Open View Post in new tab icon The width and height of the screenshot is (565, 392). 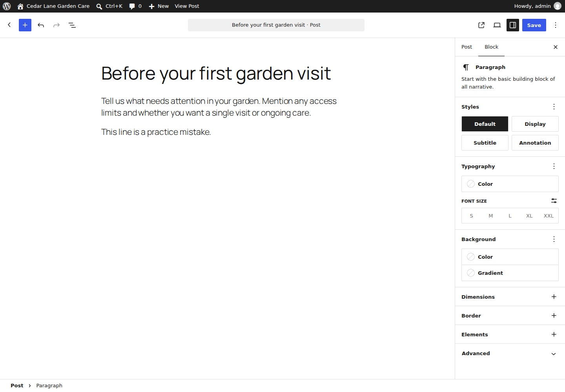coord(481,25)
